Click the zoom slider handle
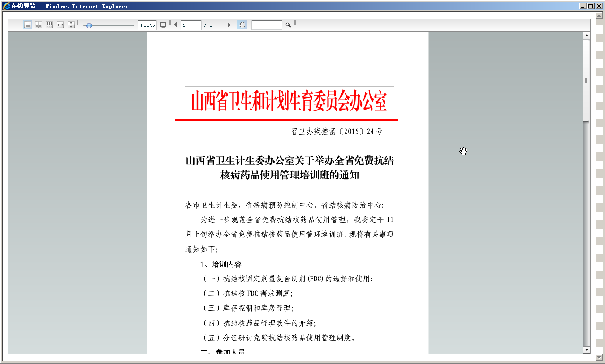The width and height of the screenshot is (605, 364). [x=89, y=25]
